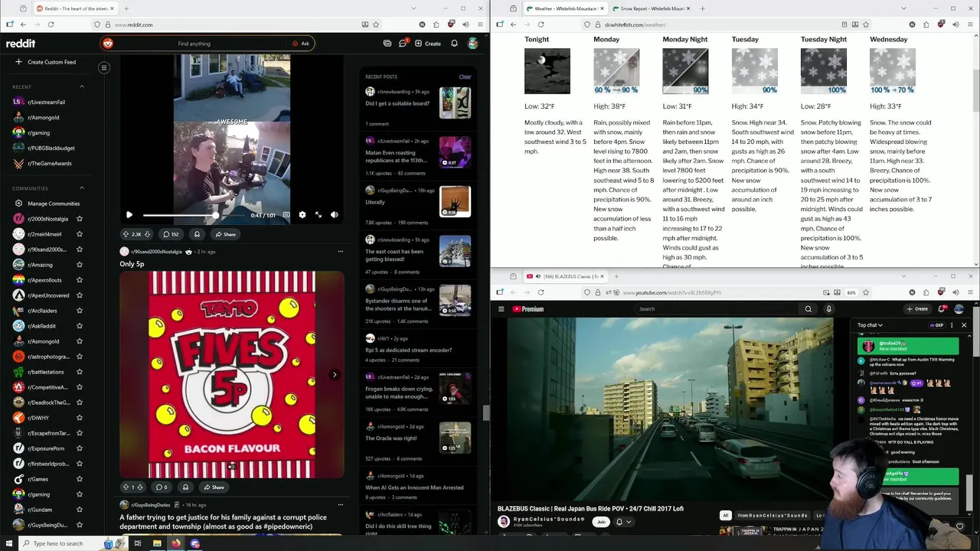This screenshot has height=551, width=980.
Task: Share the Reddit video post
Action: point(225,234)
